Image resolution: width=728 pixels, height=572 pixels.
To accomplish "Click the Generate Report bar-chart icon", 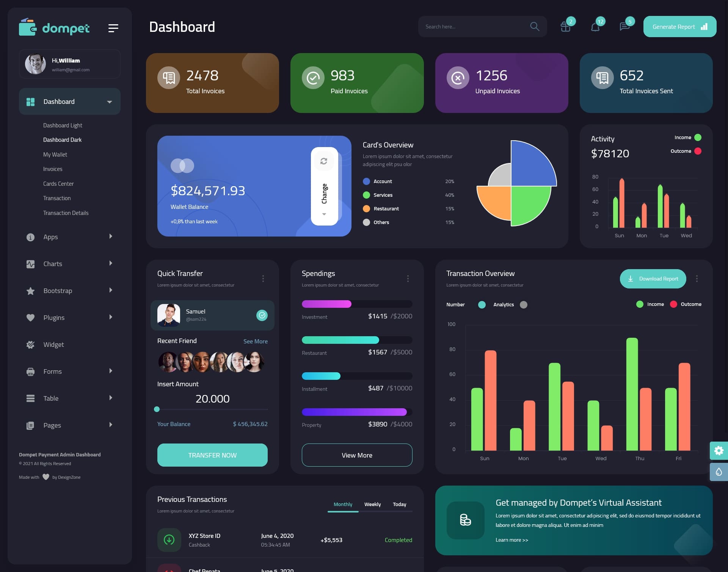I will (x=704, y=27).
